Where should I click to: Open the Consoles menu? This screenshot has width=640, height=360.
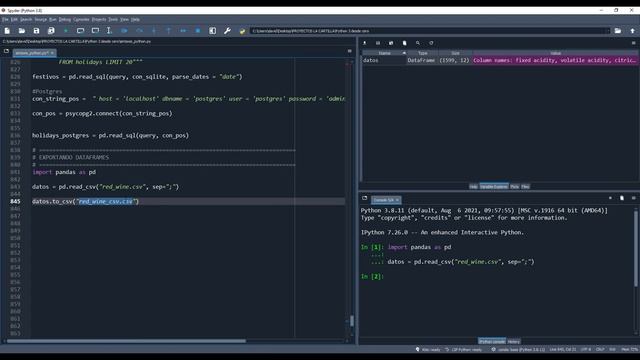pos(81,19)
